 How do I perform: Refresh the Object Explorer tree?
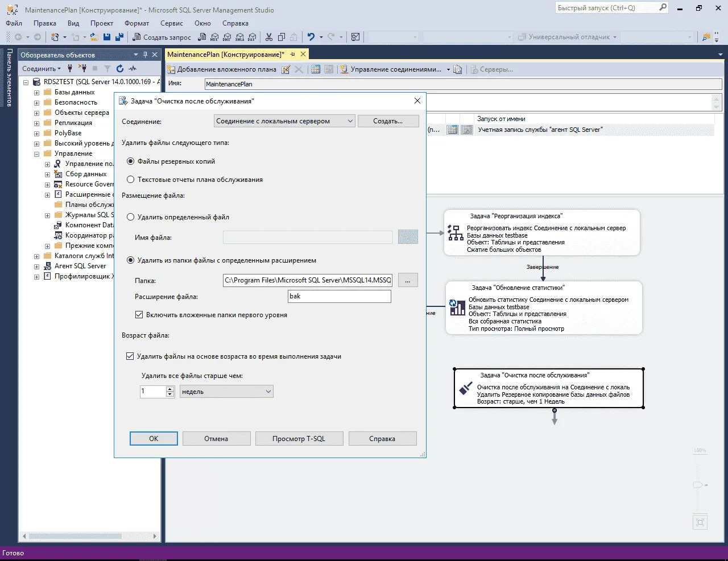pyautogui.click(x=120, y=69)
